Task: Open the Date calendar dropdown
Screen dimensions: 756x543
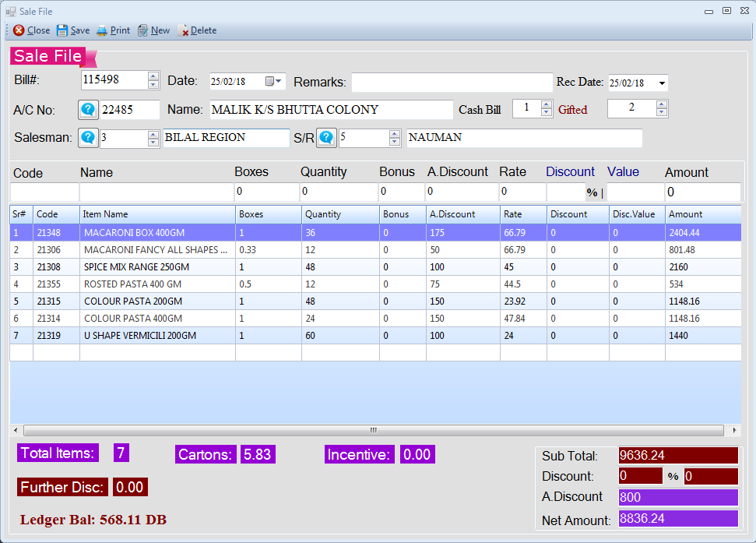Action: point(273,82)
